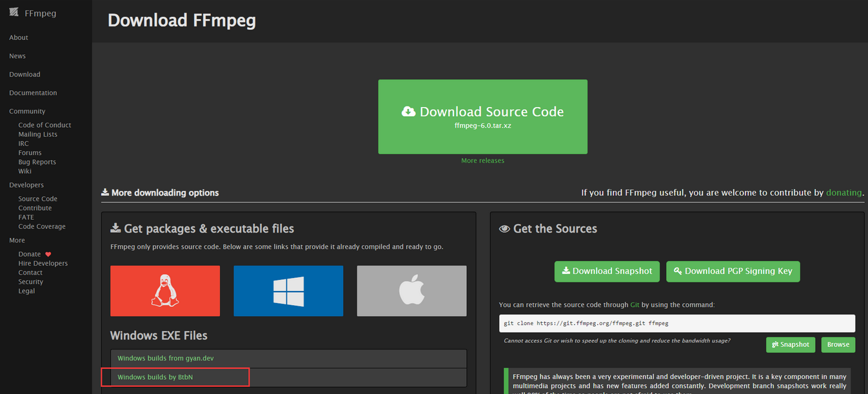The width and height of the screenshot is (868, 394).
Task: Click the Download Snapshot button
Action: pos(607,271)
